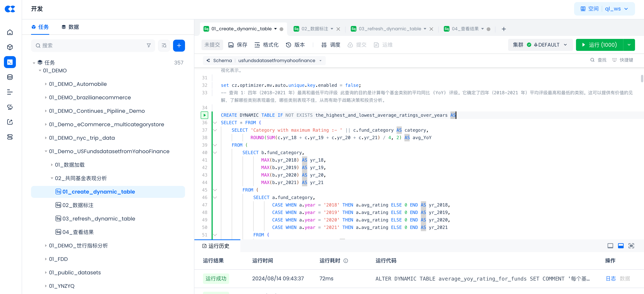Switch to fullscreen result panel layout icon
This screenshot has width=644, height=294.
coord(631,246)
